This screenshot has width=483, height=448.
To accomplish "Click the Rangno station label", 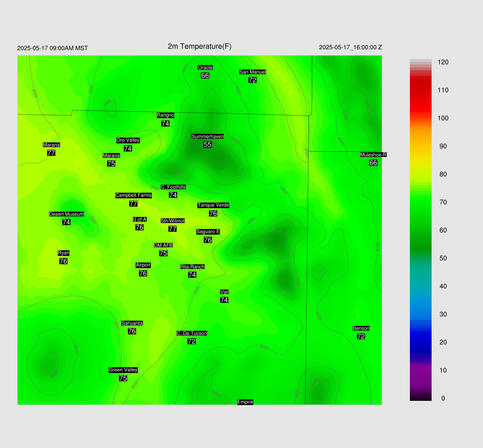I will click(x=166, y=115).
